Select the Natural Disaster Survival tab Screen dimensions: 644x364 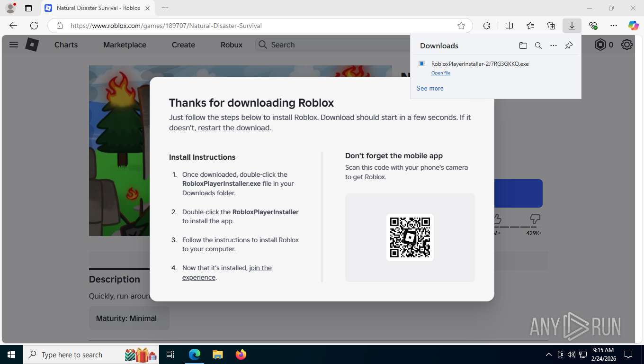coord(98,8)
